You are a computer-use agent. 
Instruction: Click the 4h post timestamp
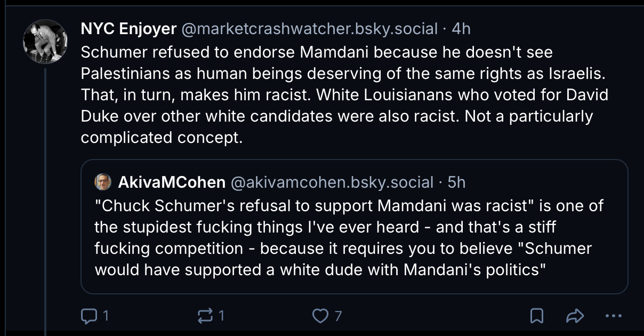coord(461,29)
